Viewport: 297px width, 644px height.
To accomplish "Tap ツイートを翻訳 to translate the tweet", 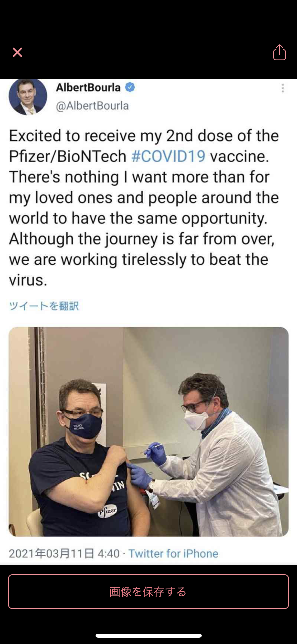I will pyautogui.click(x=44, y=306).
